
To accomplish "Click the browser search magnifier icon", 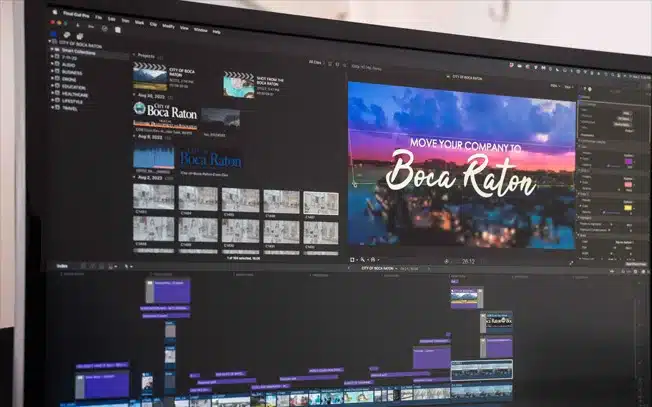I will tap(344, 65).
